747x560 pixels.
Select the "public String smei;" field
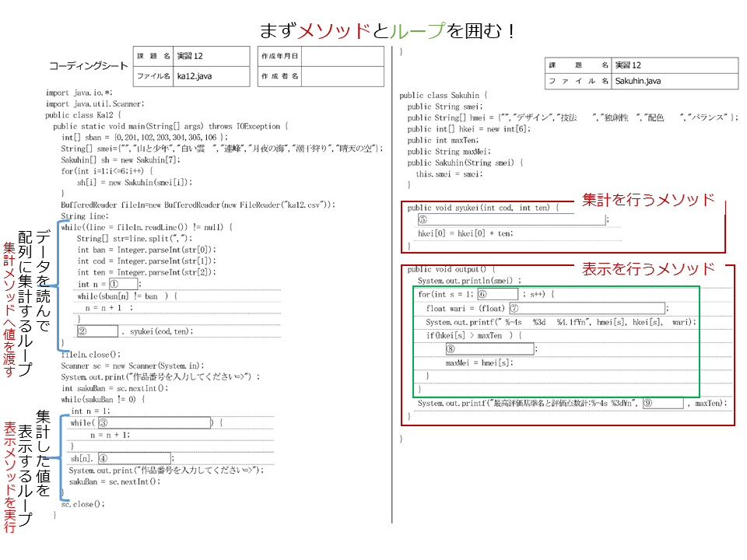445,107
